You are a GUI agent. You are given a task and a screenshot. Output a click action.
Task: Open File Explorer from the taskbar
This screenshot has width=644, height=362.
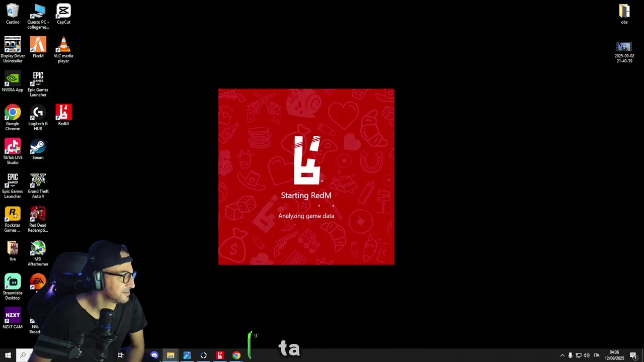[x=171, y=355]
